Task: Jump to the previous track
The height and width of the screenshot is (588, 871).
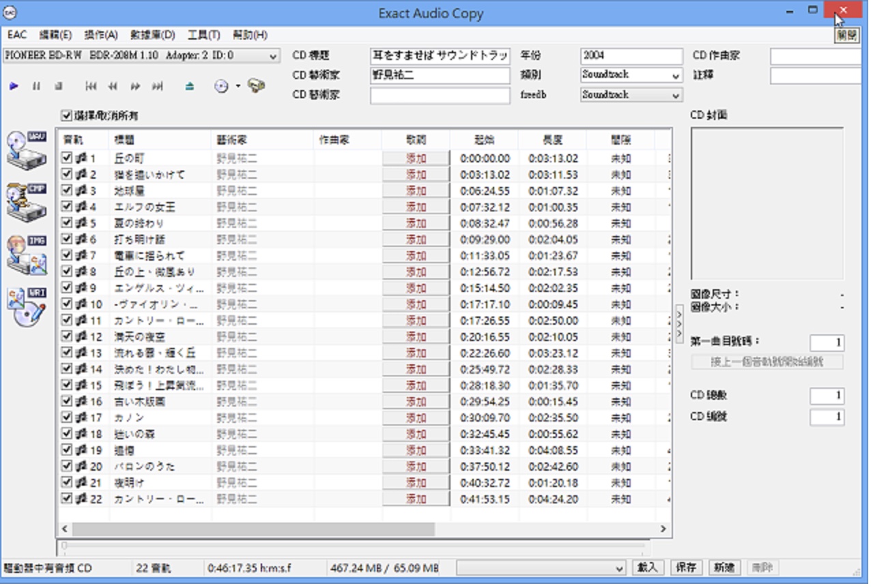Action: [91, 87]
